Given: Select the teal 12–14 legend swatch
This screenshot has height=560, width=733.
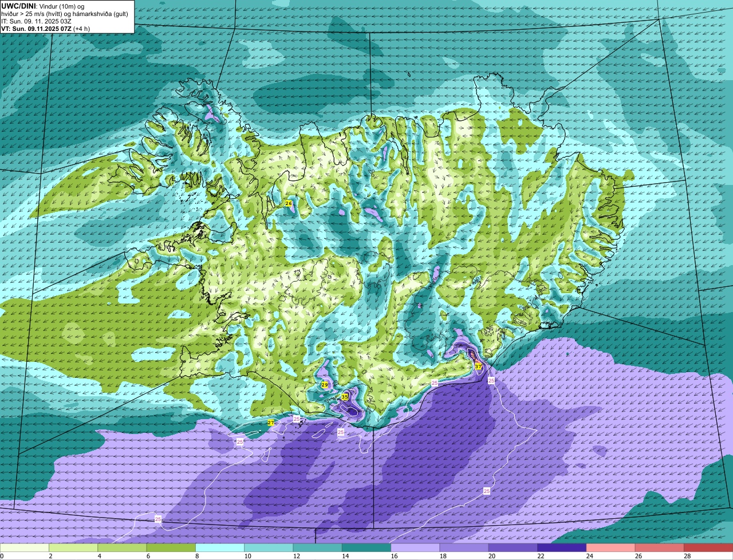Looking at the screenshot, I should pyautogui.click(x=318, y=547).
